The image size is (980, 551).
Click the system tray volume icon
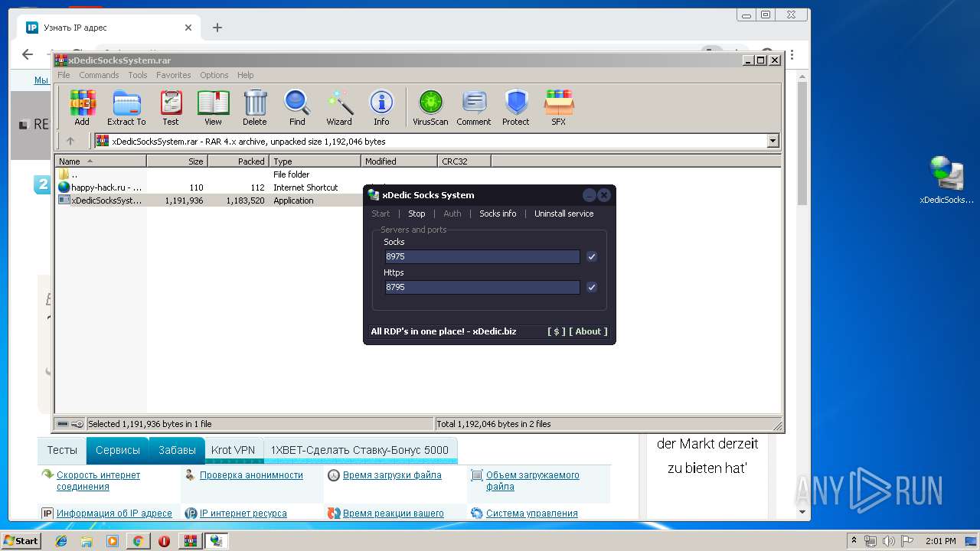point(887,541)
